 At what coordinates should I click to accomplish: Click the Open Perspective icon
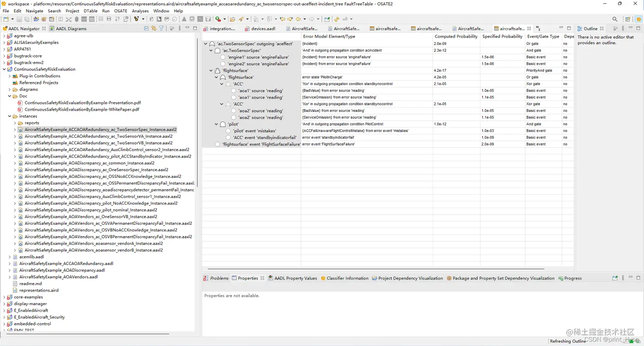627,19
